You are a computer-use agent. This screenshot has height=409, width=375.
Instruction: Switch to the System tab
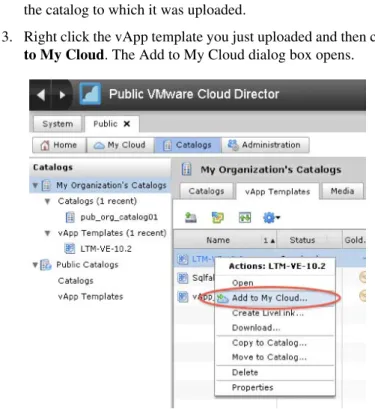click(57, 124)
